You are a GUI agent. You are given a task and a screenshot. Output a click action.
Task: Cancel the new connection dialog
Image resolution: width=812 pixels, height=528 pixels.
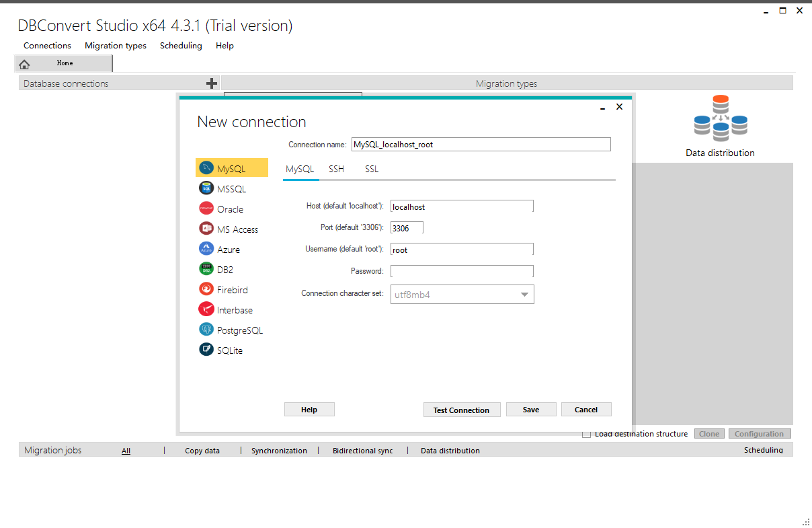pyautogui.click(x=586, y=410)
